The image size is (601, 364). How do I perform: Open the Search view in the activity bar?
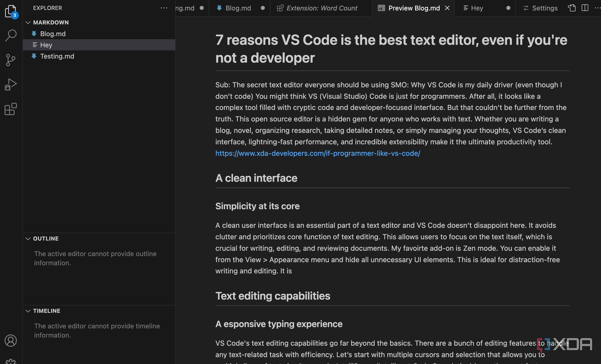(x=10, y=35)
